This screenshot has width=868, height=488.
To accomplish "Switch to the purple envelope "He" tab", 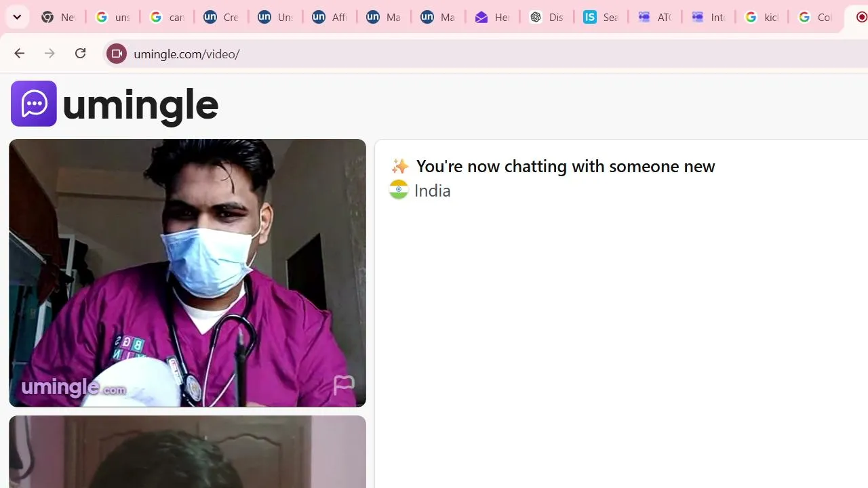I will tap(492, 17).
